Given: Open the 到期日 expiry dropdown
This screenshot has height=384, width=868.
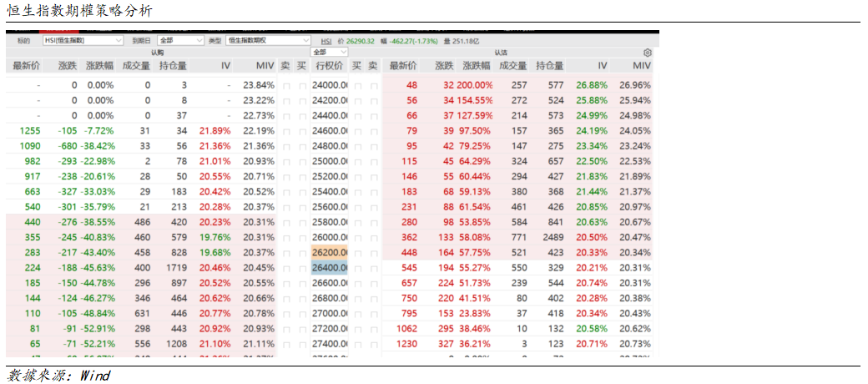Looking at the screenshot, I should tap(180, 40).
